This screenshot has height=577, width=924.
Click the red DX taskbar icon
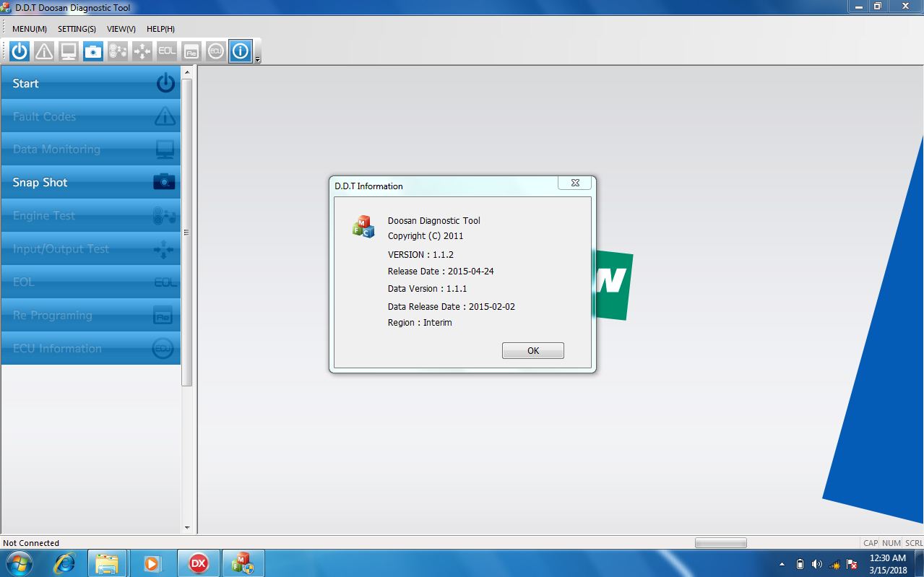coord(198,563)
